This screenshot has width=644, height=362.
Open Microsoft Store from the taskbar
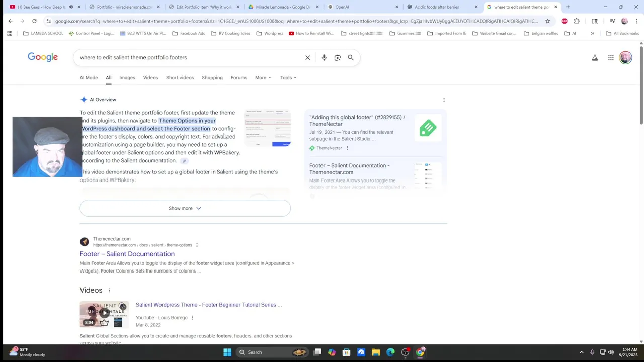[x=346, y=352]
